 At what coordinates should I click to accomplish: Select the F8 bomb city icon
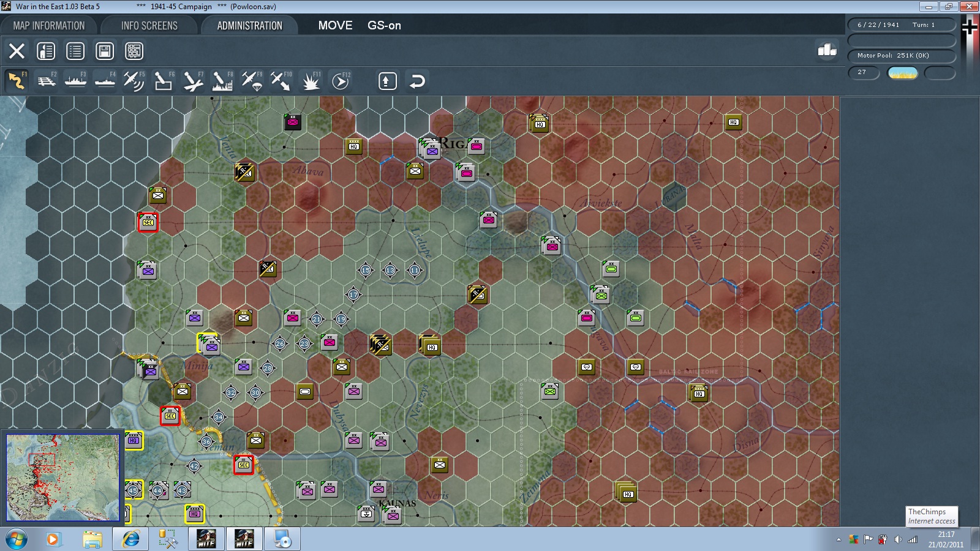[222, 81]
